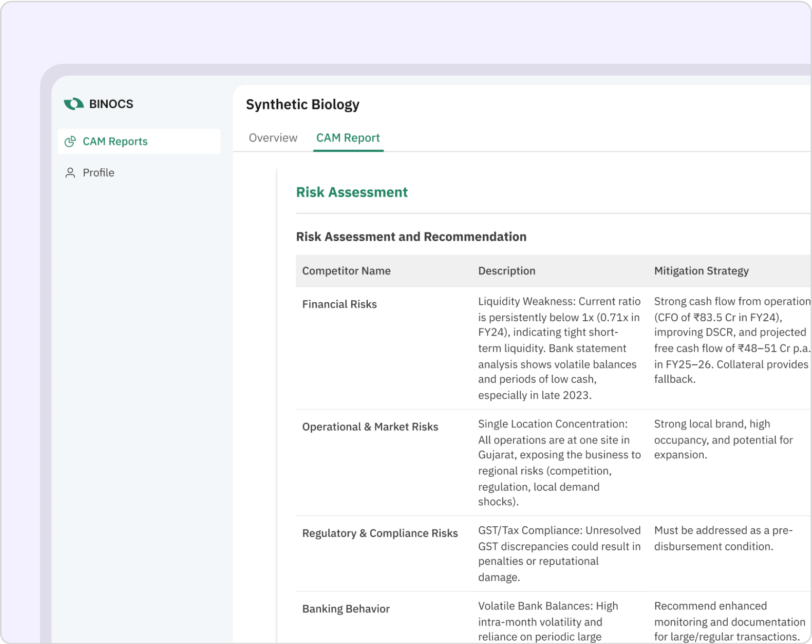The width and height of the screenshot is (812, 644).
Task: Click the BINOCS logo icon
Action: [x=74, y=104]
